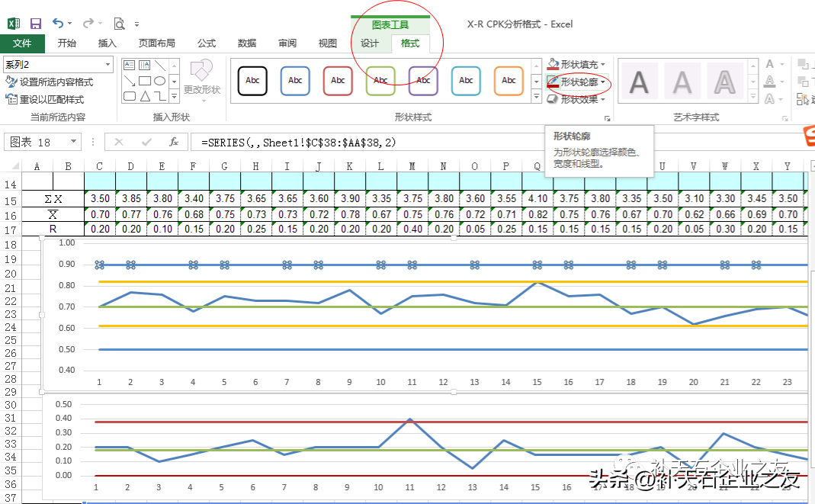Image resolution: width=815 pixels, height=504 pixels.
Task: Click 设置所选内容格式 button
Action: [x=49, y=82]
